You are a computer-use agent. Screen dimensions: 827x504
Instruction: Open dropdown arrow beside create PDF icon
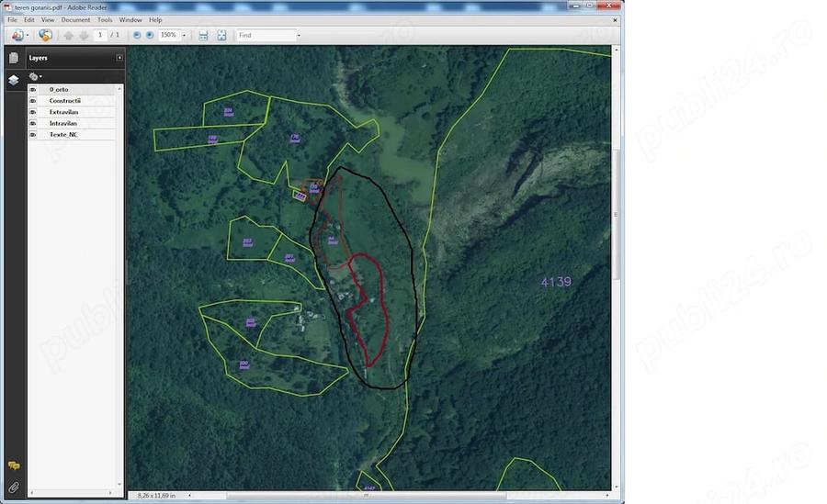pyautogui.click(x=28, y=35)
